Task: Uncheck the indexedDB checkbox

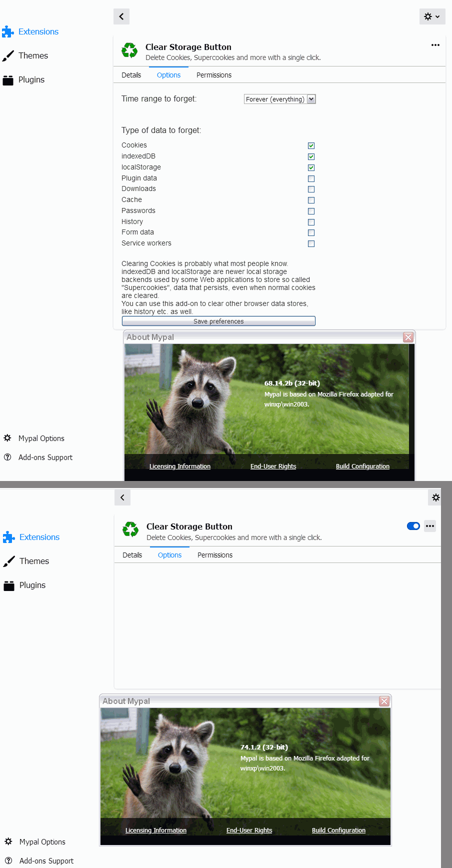Action: [311, 156]
